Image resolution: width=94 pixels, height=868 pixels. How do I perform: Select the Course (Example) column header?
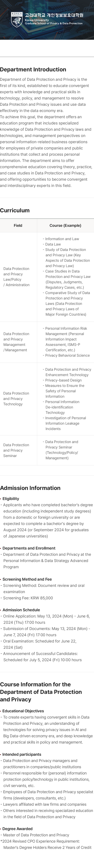click(x=65, y=225)
